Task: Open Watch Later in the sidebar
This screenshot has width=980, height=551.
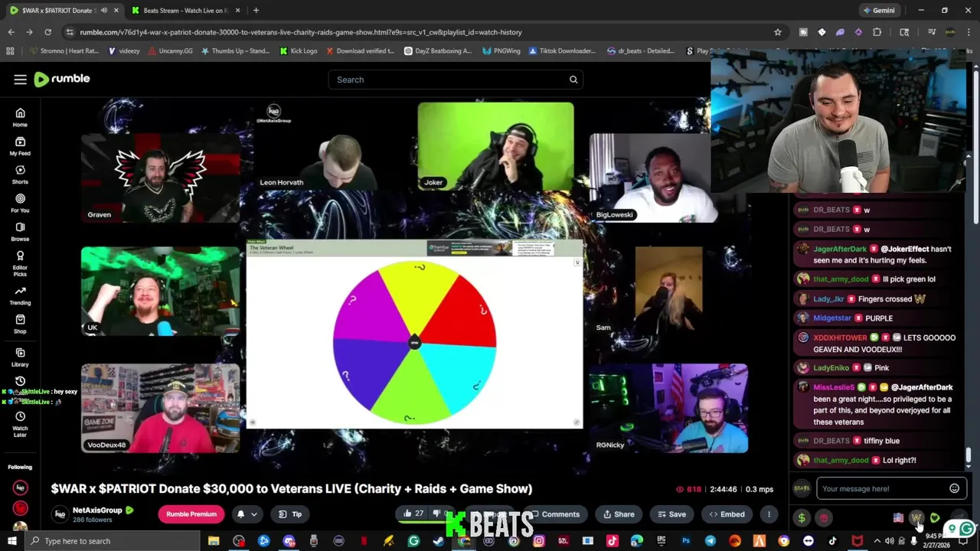Action: pyautogui.click(x=20, y=422)
